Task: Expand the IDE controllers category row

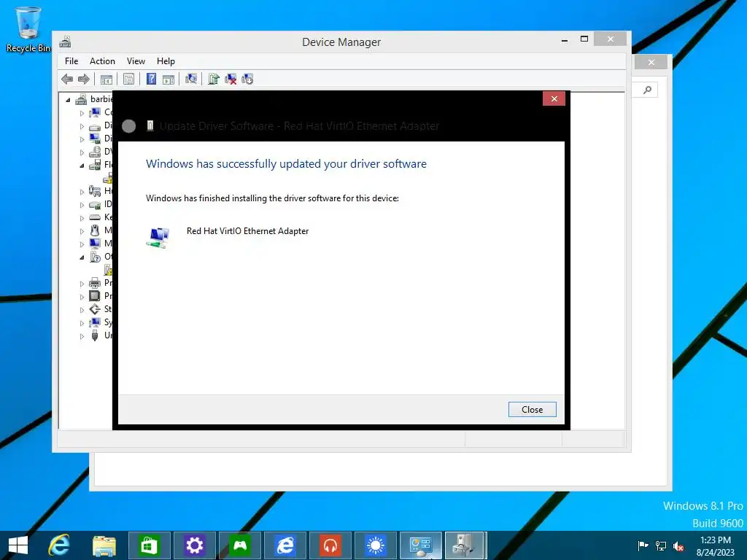Action: click(82, 205)
